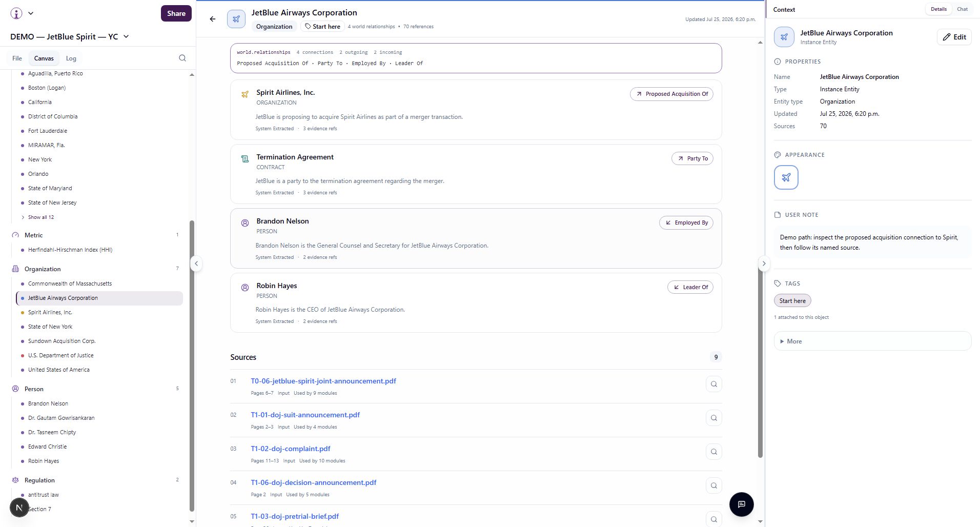
Task: Open the dropdown next to app logo
Action: coord(31,13)
